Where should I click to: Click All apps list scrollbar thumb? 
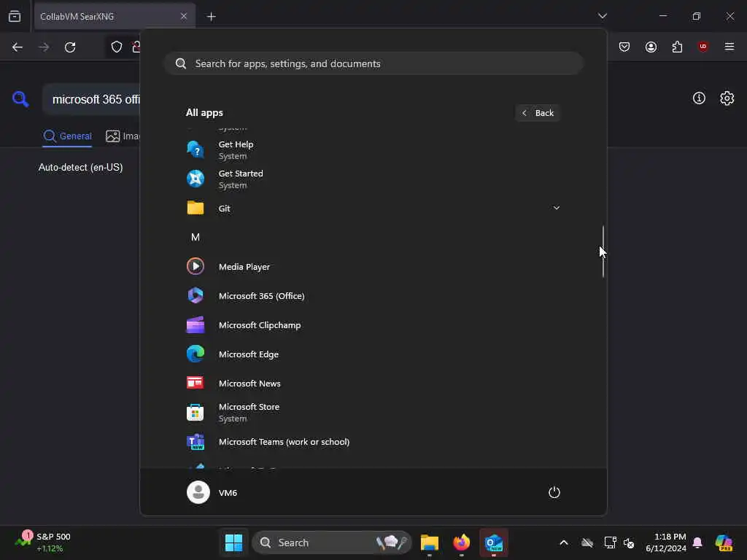coord(603,252)
